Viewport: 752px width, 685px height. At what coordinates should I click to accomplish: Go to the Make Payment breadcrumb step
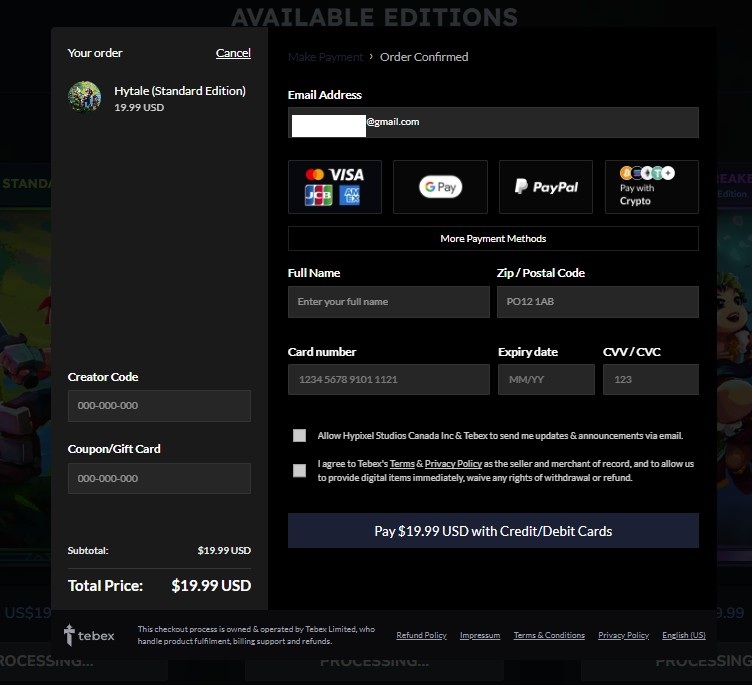pos(325,57)
